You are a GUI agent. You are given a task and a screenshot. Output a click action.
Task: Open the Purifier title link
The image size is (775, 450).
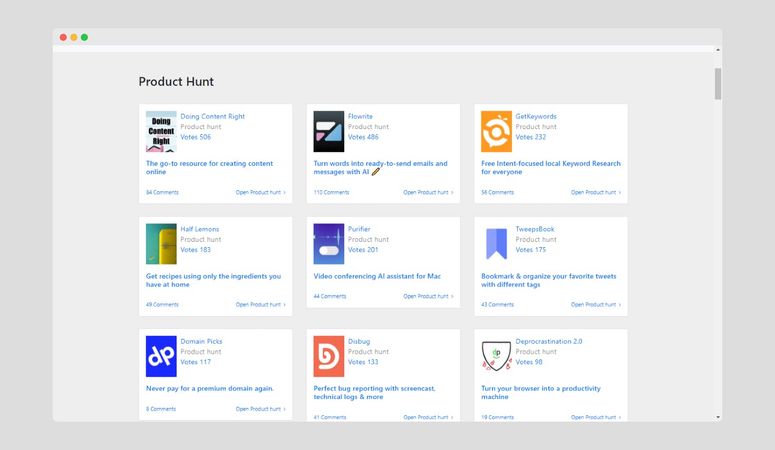coord(359,229)
